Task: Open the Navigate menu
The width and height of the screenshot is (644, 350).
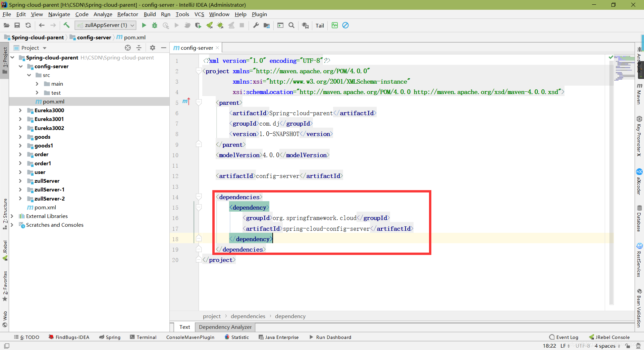Action: (59, 14)
